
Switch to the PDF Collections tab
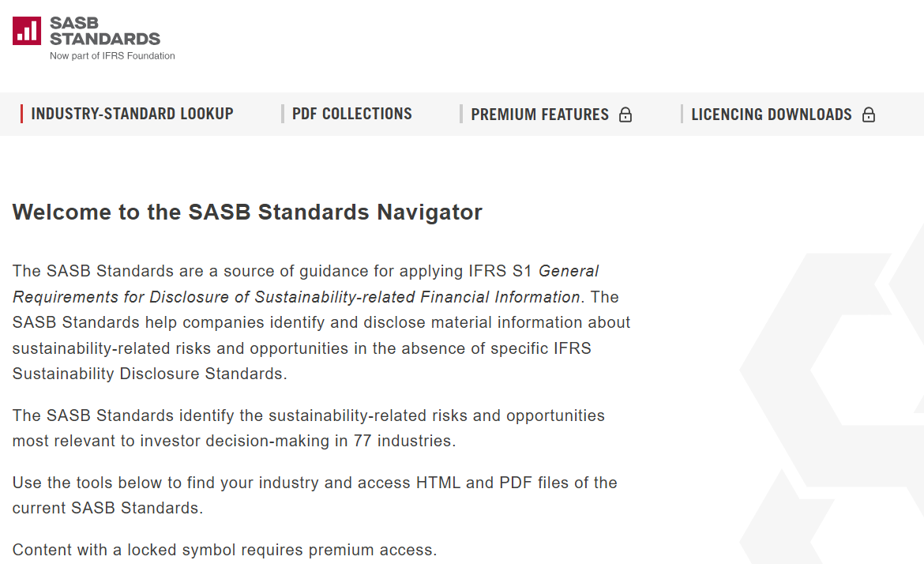point(351,114)
